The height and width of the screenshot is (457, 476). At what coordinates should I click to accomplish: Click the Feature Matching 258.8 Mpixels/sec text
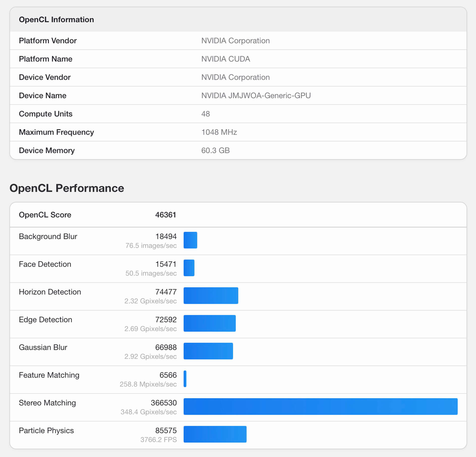[148, 384]
